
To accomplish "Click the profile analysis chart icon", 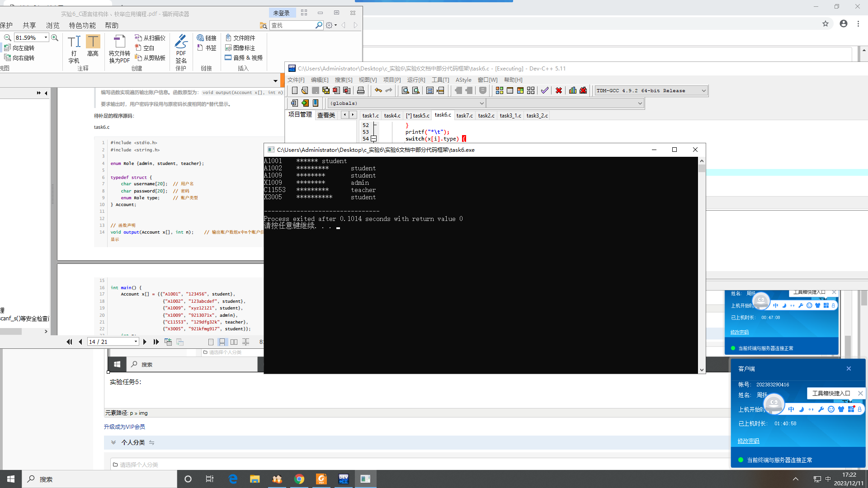I will [x=572, y=91].
